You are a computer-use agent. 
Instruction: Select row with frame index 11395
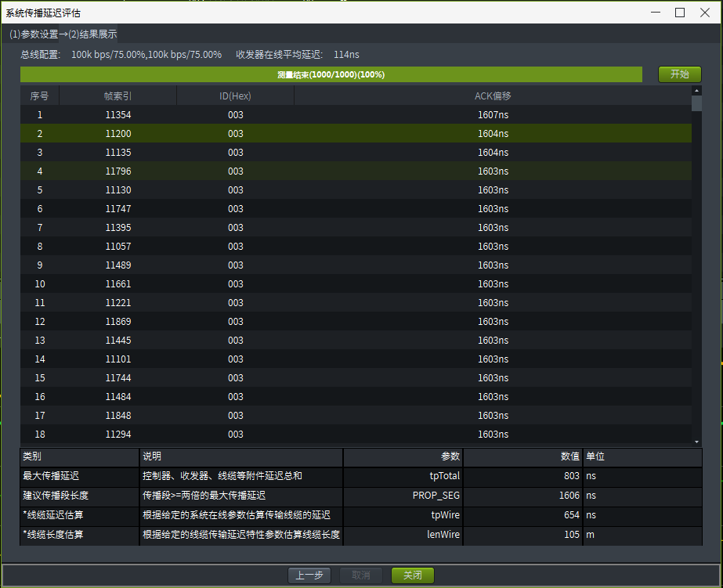click(356, 228)
